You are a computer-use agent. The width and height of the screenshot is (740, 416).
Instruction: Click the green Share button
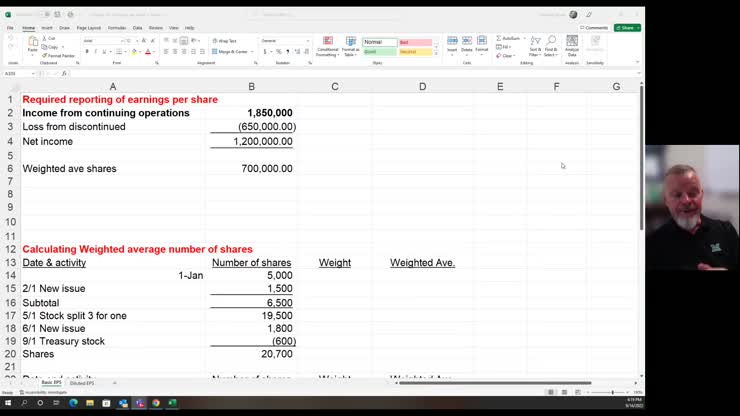pos(628,28)
